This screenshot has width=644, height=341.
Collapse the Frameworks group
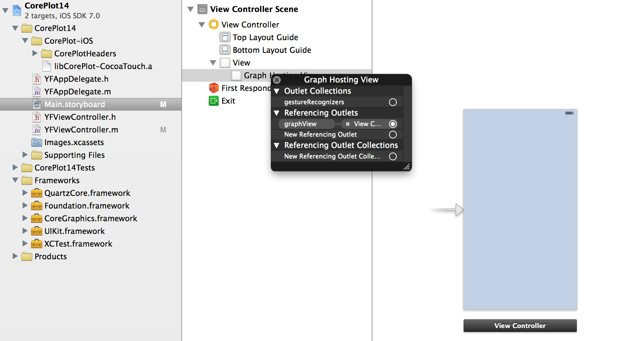15,180
